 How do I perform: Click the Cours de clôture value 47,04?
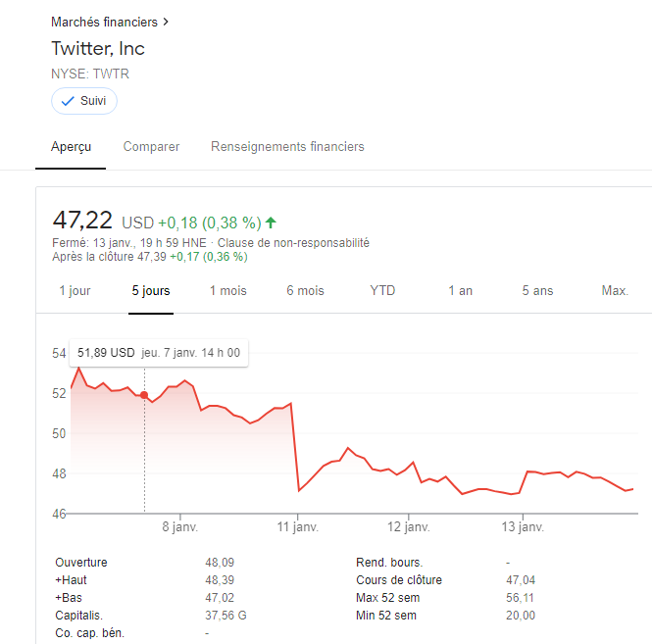point(521,580)
